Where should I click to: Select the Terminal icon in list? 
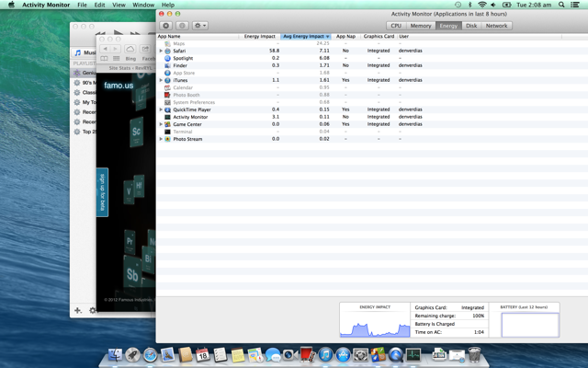tap(167, 132)
